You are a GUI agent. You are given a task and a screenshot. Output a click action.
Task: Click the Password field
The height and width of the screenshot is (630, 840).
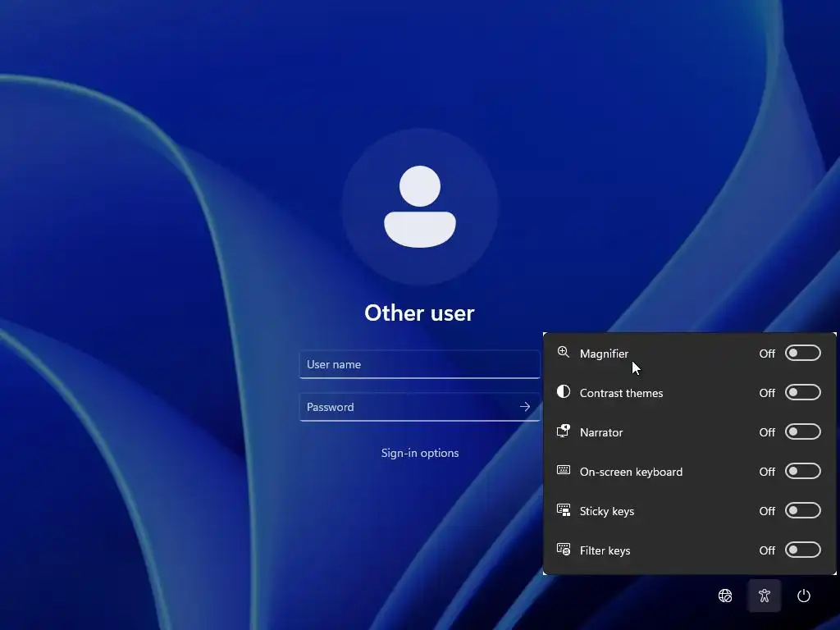pyautogui.click(x=419, y=407)
